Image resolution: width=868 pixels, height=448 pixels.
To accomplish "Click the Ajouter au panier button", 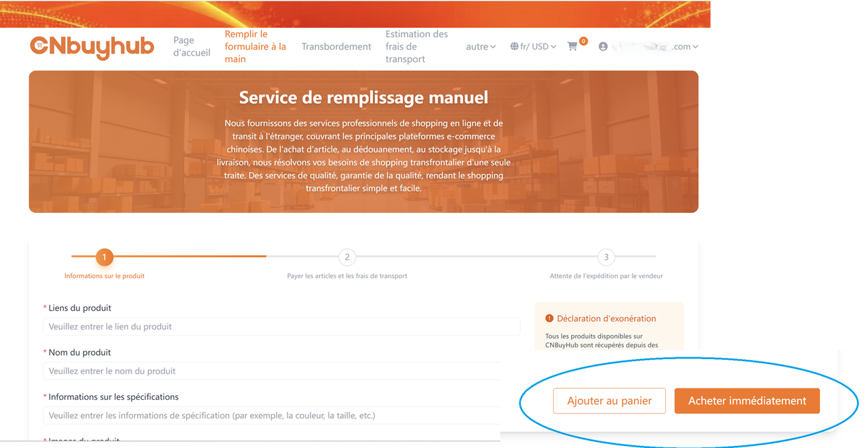I will (609, 401).
